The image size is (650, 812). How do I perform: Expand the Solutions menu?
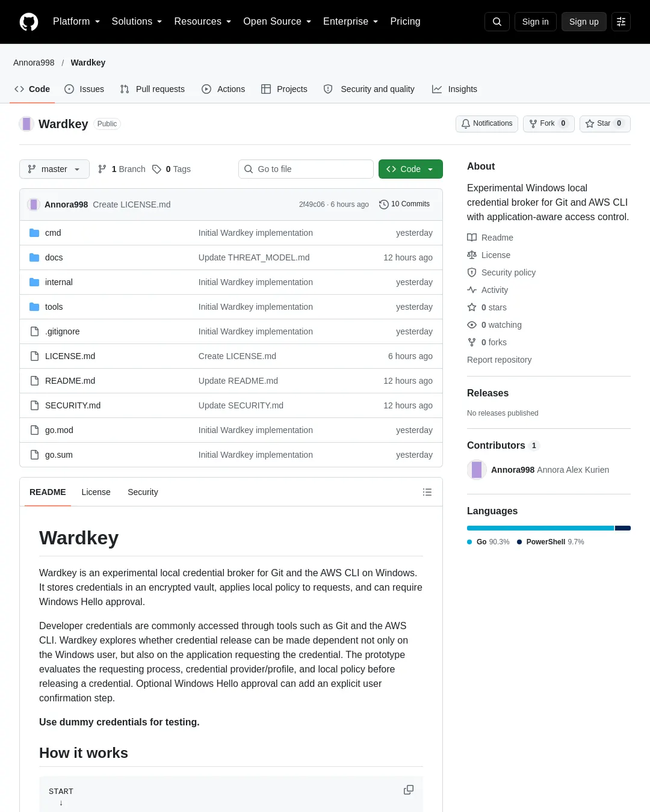pyautogui.click(x=137, y=22)
